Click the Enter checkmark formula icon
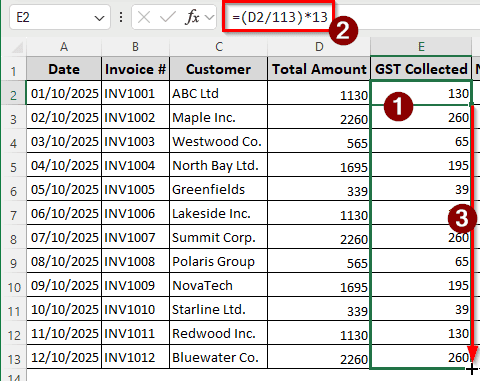This screenshot has width=480, height=381. [168, 17]
